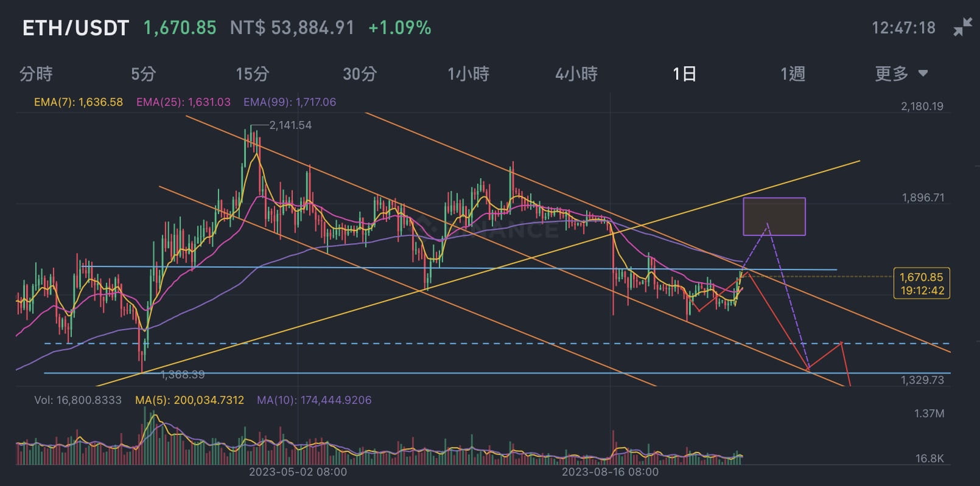This screenshot has height=486, width=980.
Task: Select the 分時 timeframe tab
Action: pyautogui.click(x=37, y=74)
